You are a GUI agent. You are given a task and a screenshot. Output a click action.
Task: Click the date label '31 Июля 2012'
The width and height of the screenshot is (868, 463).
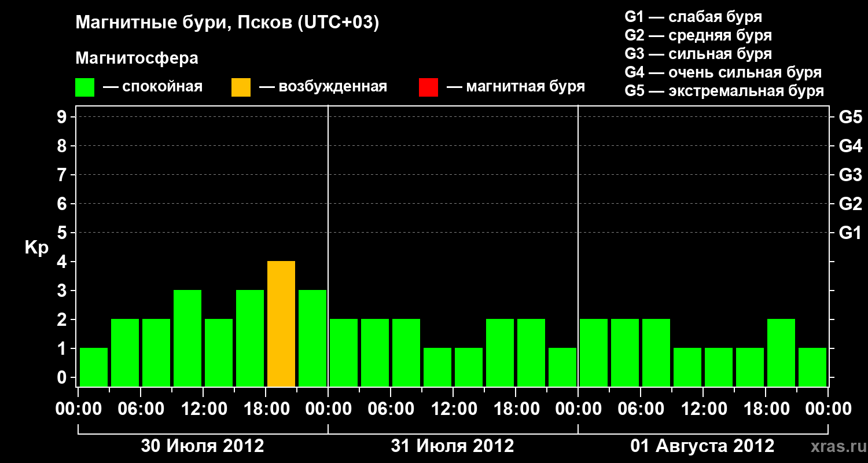[453, 446]
